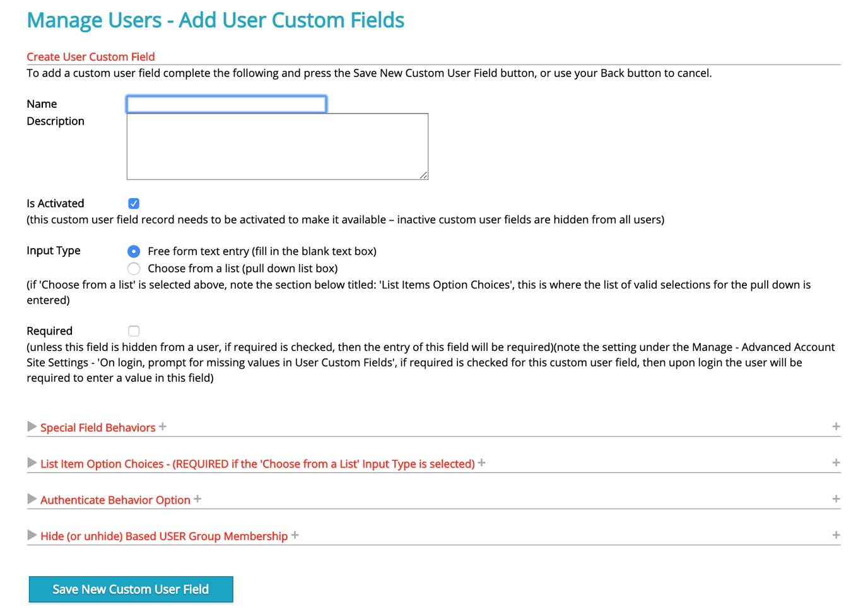The height and width of the screenshot is (616, 868).
Task: Enable the Required checkbox
Action: 134,331
